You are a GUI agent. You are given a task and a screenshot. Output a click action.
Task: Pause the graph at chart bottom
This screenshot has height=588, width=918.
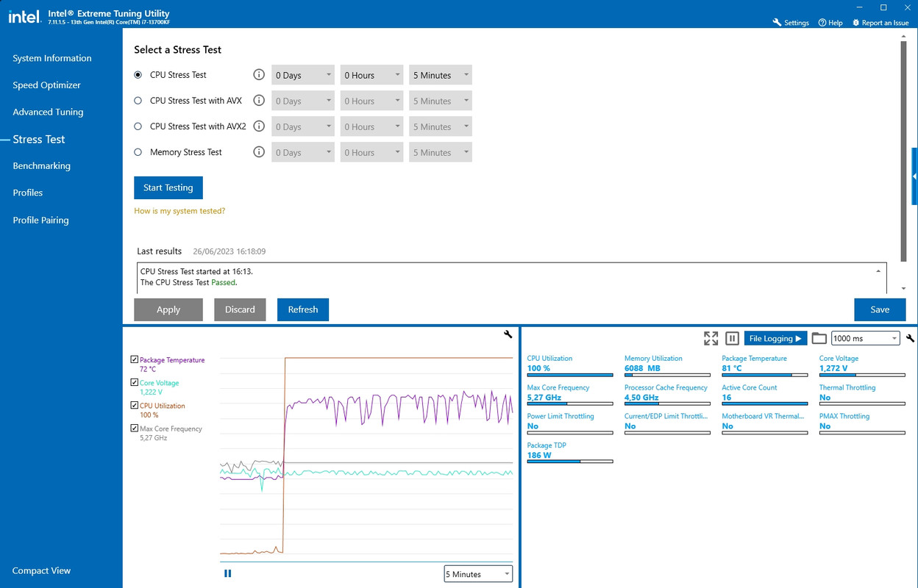(x=228, y=573)
